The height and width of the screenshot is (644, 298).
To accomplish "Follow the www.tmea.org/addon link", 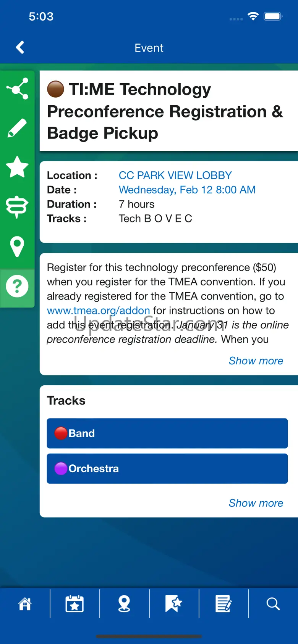I will click(x=99, y=311).
